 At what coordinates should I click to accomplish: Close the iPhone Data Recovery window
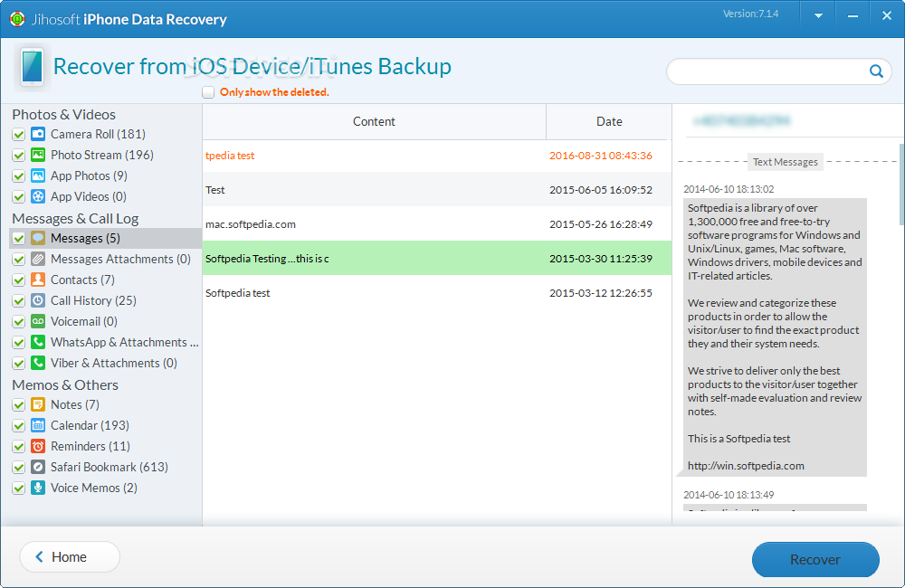887,16
